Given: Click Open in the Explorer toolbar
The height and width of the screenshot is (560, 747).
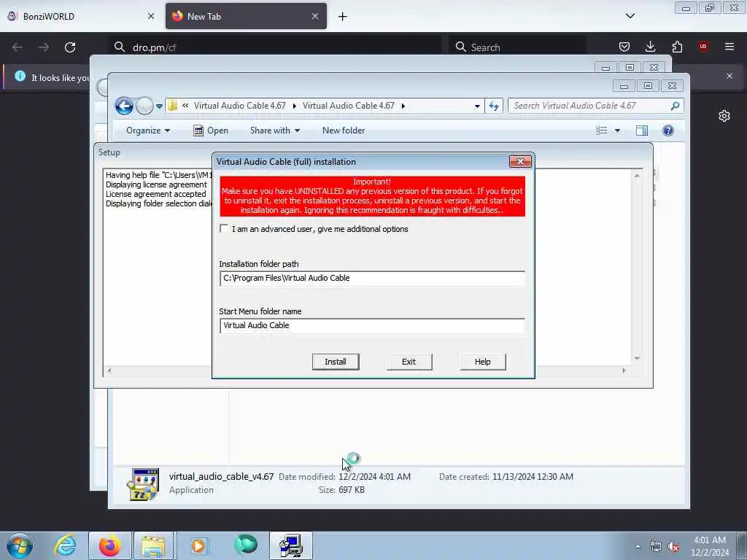Looking at the screenshot, I should [211, 131].
